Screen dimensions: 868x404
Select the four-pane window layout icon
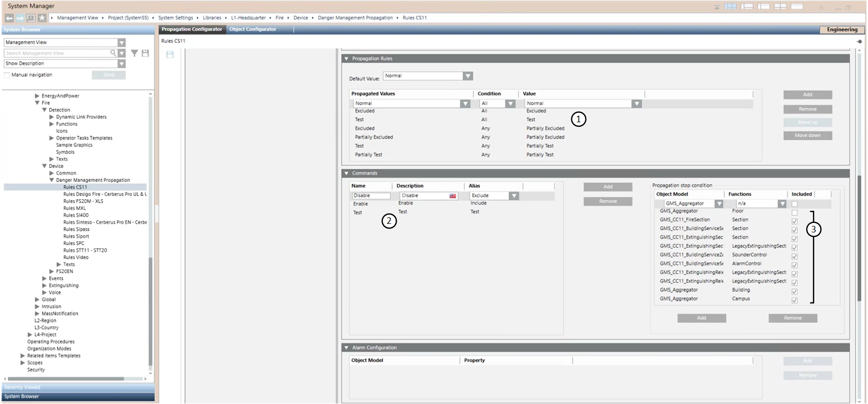click(780, 7)
